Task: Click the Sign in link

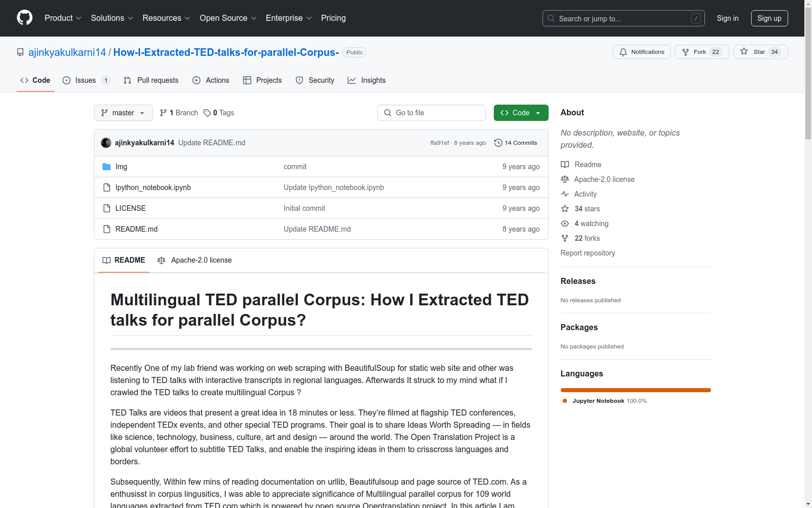Action: (728, 18)
